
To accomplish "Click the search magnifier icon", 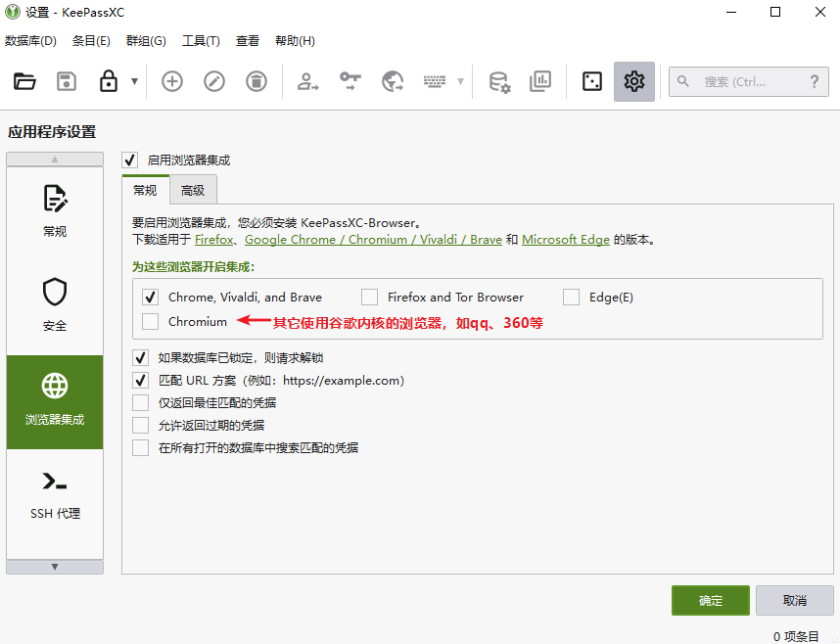I will [x=682, y=81].
